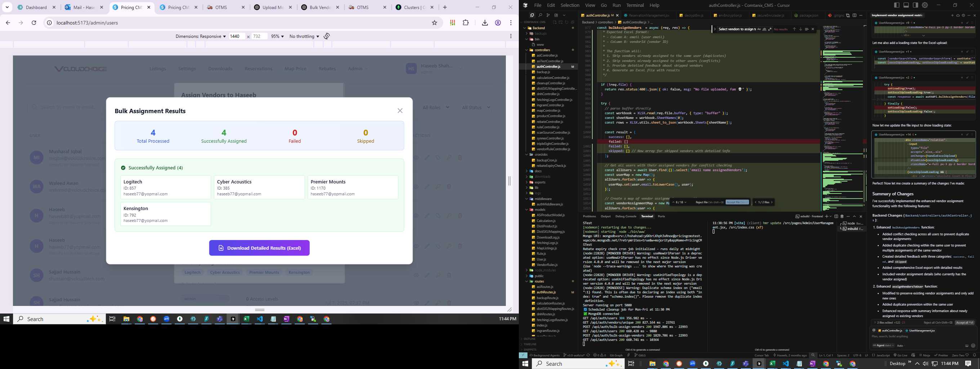
Task: Switch to Problems panel tab
Action: 589,217
